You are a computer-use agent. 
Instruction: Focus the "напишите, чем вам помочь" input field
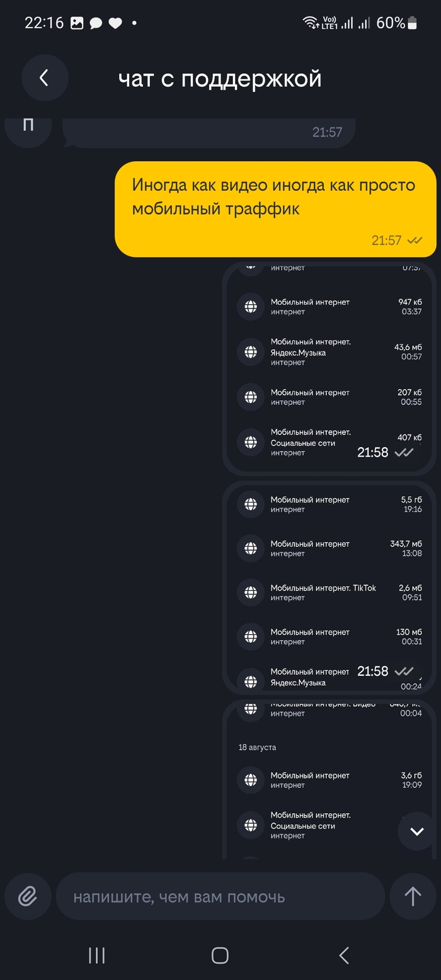tap(220, 896)
